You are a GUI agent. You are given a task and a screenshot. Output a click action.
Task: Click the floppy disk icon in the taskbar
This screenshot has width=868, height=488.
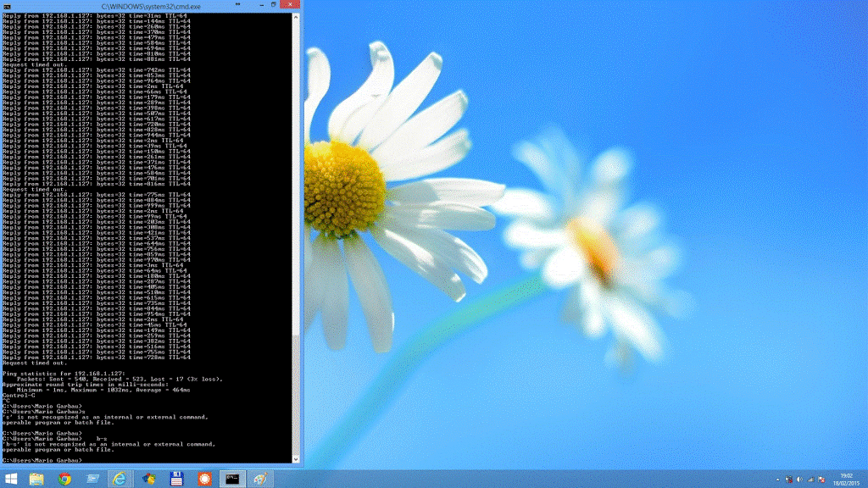coord(176,479)
